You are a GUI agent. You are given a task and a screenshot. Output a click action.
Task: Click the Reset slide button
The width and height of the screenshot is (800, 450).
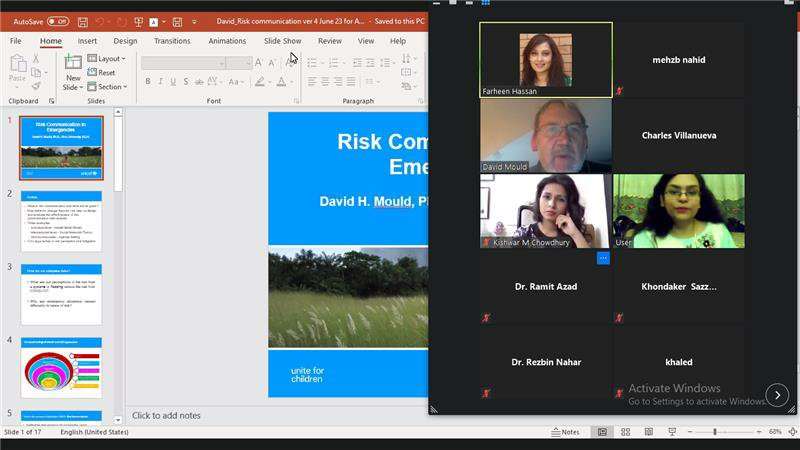(105, 73)
